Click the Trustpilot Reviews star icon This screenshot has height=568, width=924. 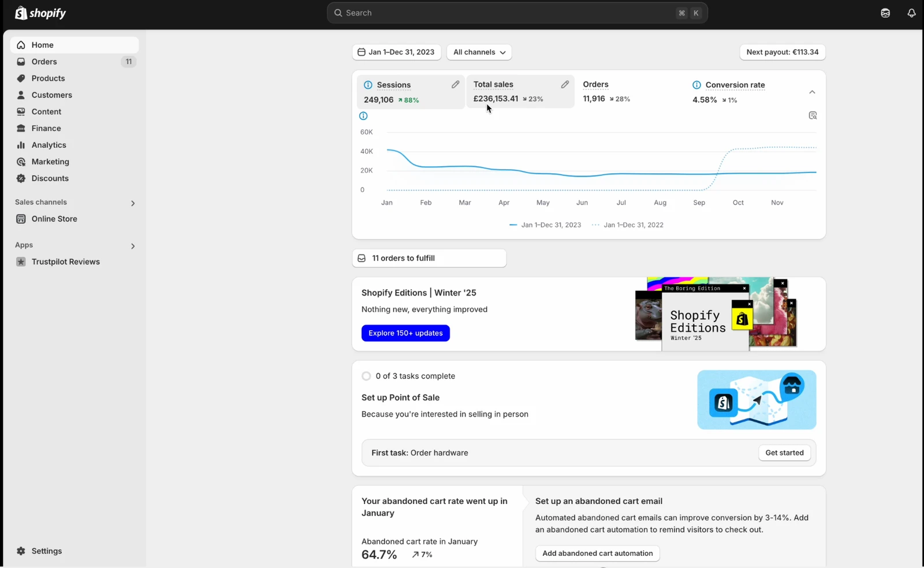(21, 262)
